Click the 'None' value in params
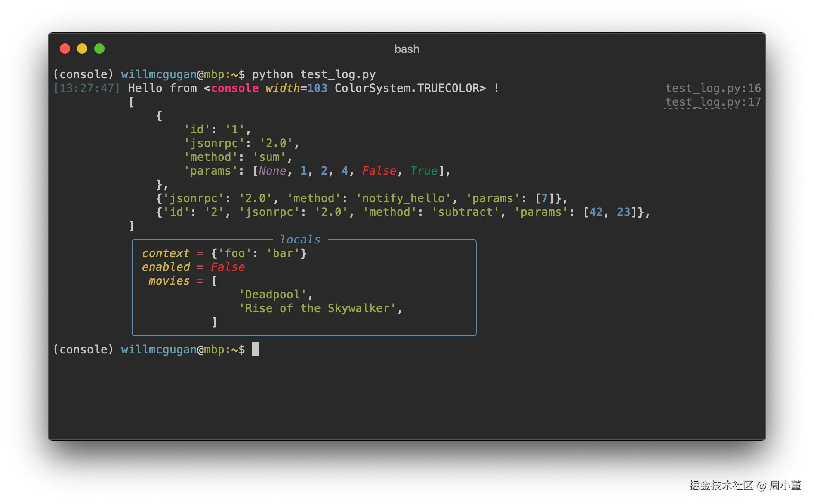 [x=272, y=171]
